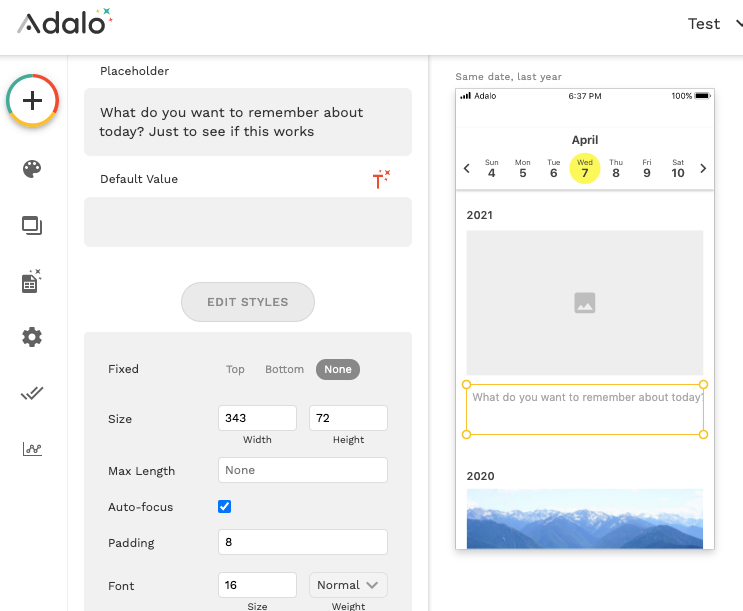Viewport: 743px width, 611px height.
Task: Go to next week in calendar preview
Action: [x=703, y=169]
